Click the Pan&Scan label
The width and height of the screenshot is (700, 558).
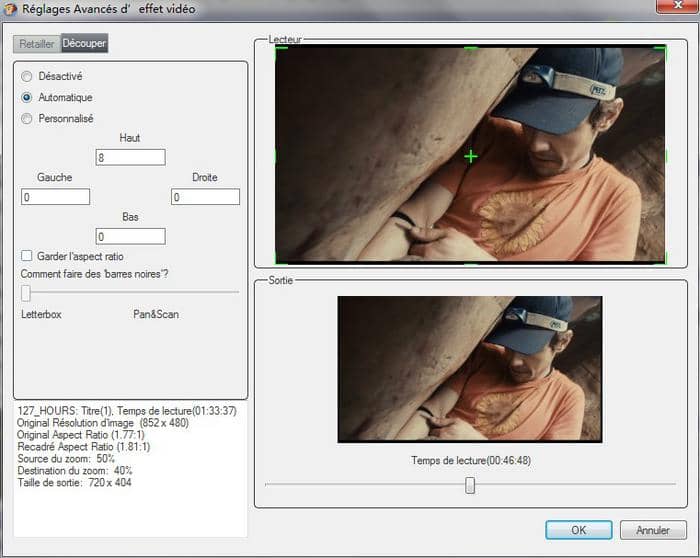point(156,314)
